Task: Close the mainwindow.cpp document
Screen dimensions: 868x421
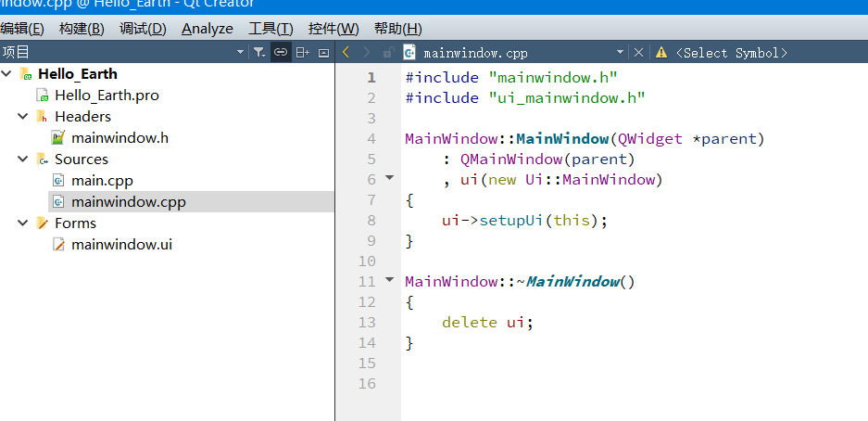Action: (638, 53)
